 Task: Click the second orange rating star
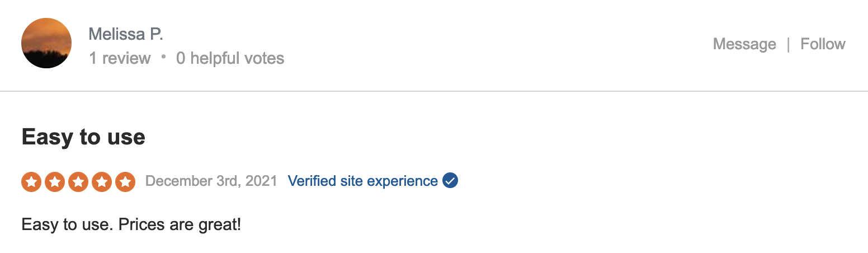coord(55,181)
